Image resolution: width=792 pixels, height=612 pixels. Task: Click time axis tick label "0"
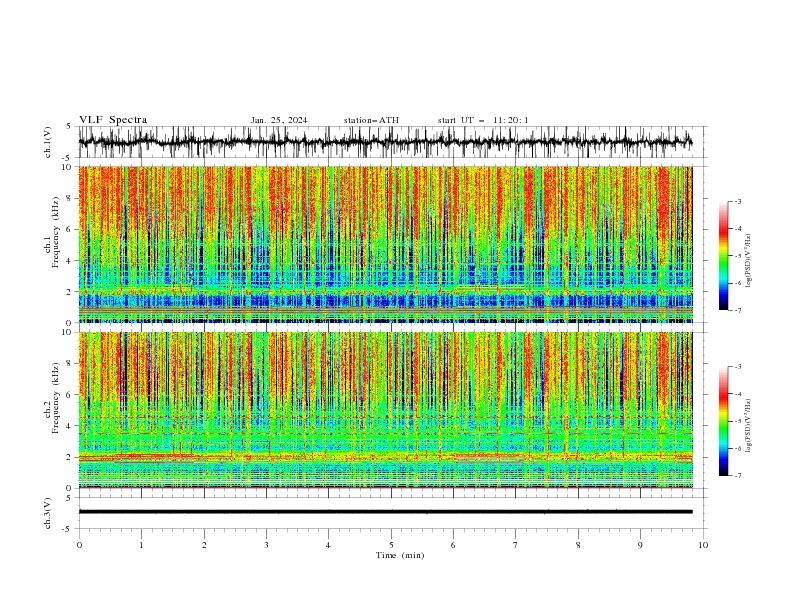(79, 545)
